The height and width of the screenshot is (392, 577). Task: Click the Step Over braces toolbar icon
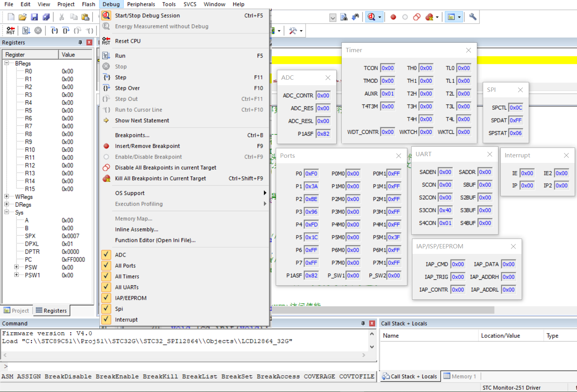click(x=66, y=31)
